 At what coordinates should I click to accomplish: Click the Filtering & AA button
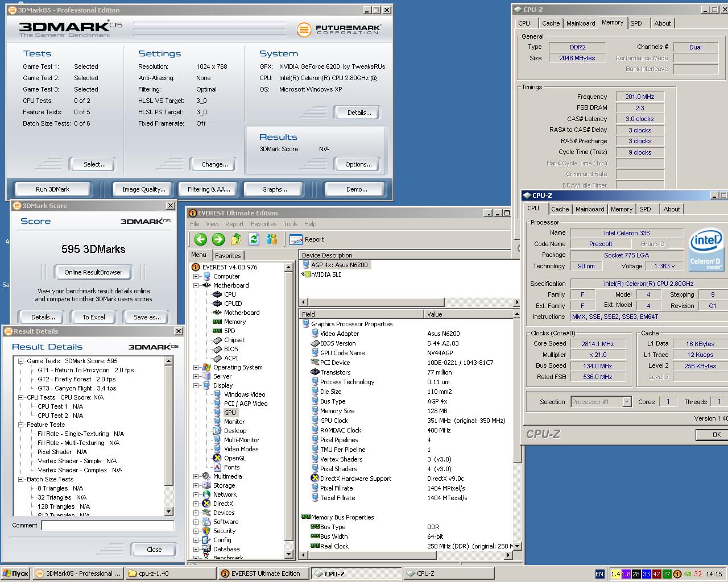tap(209, 189)
